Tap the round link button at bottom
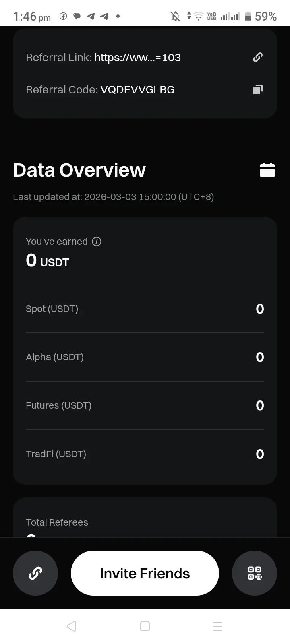 click(35, 573)
